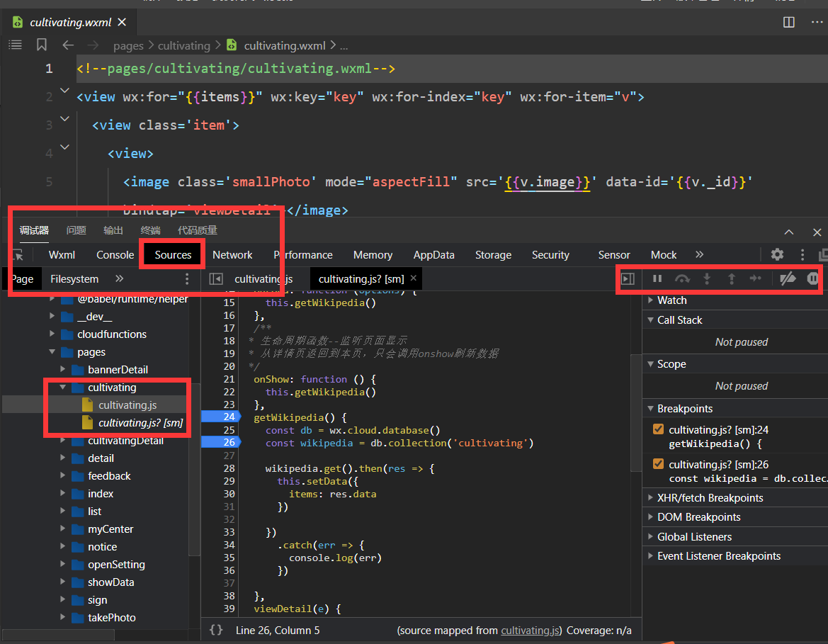Switch to the Sources tab
The height and width of the screenshot is (644, 828).
pyautogui.click(x=173, y=254)
